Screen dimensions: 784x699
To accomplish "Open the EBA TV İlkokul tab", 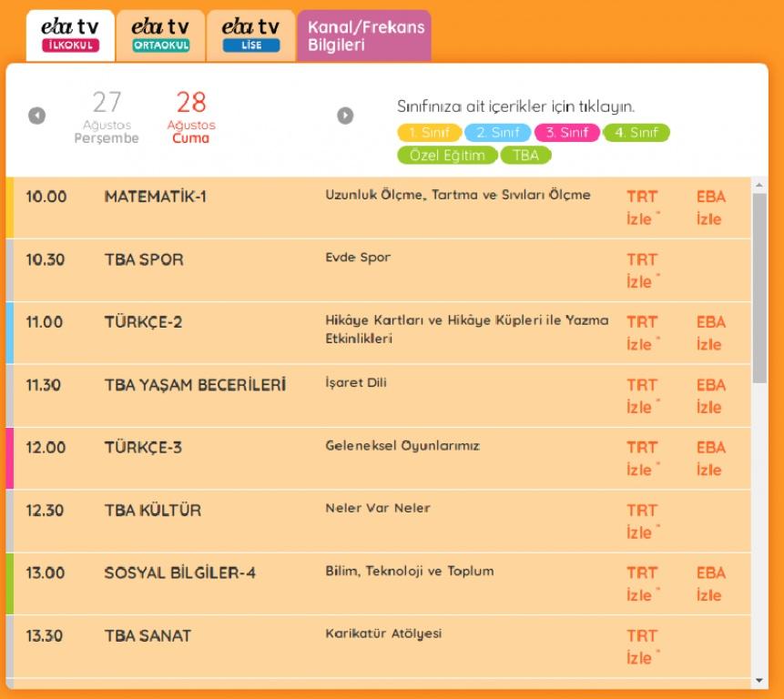I will click(70, 35).
